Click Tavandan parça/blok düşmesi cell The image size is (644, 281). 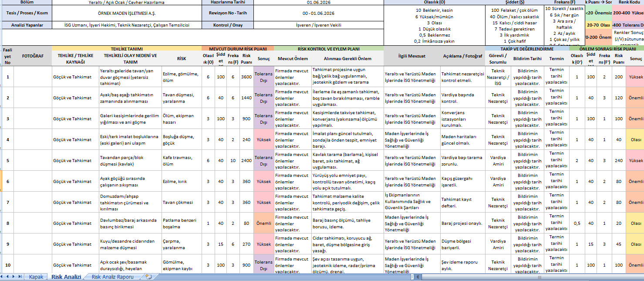pyautogui.click(x=130, y=160)
